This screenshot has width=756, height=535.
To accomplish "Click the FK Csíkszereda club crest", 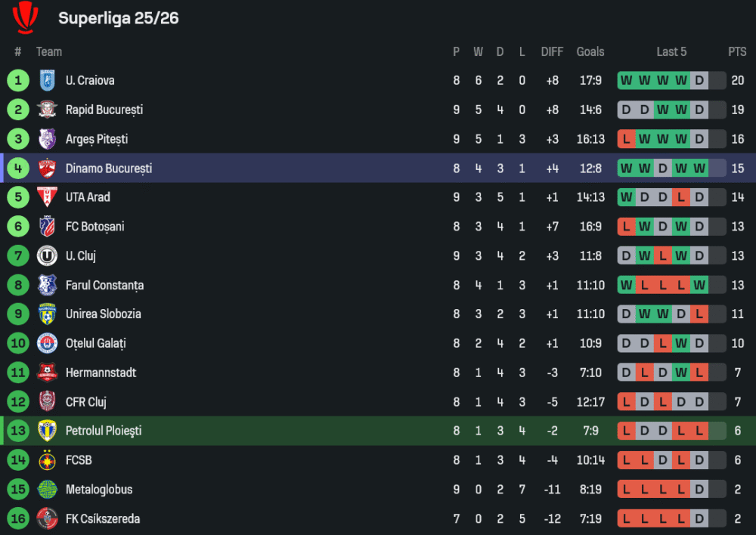I will [47, 518].
